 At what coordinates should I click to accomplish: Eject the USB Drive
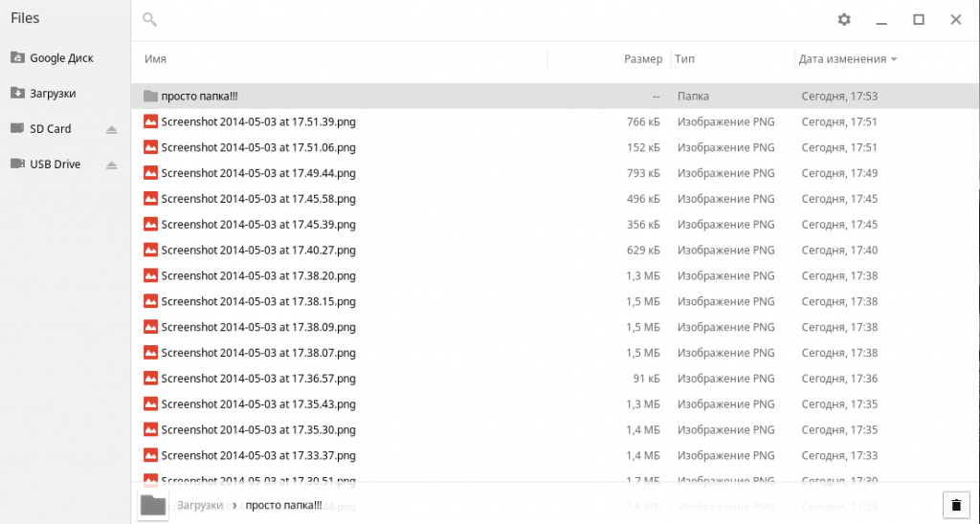[111, 164]
